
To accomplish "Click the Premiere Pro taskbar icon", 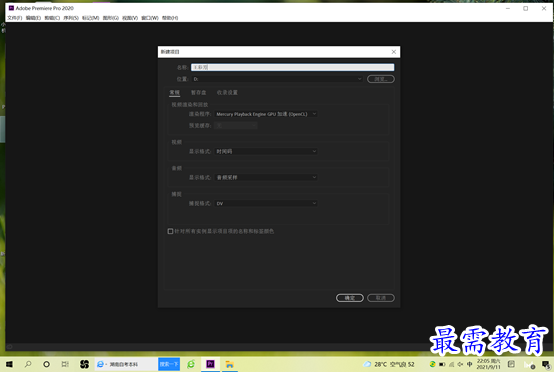I will (210, 364).
